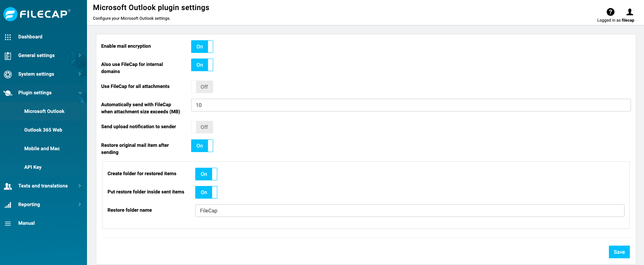Expand the General settings menu
Viewport: 644px width, 265px height.
[79, 55]
